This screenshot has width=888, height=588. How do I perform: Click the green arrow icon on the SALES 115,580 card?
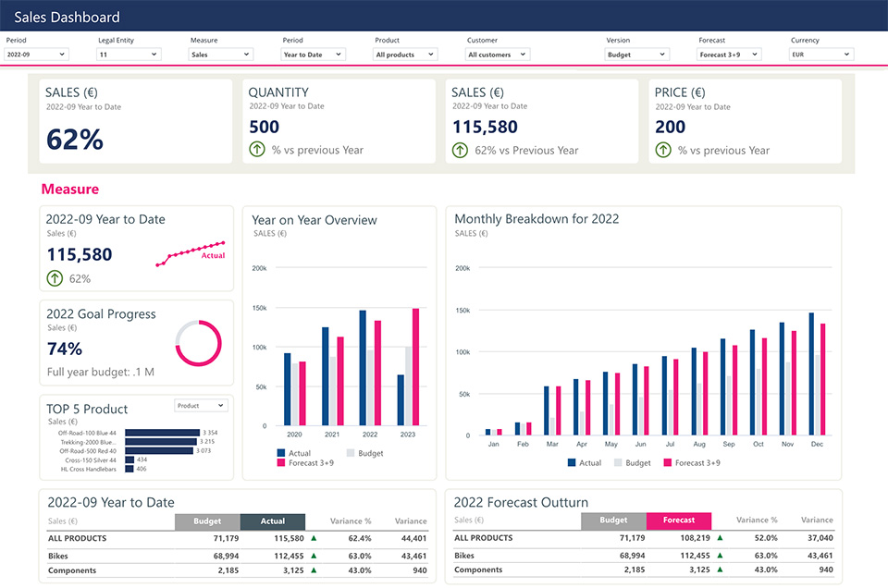(x=460, y=149)
